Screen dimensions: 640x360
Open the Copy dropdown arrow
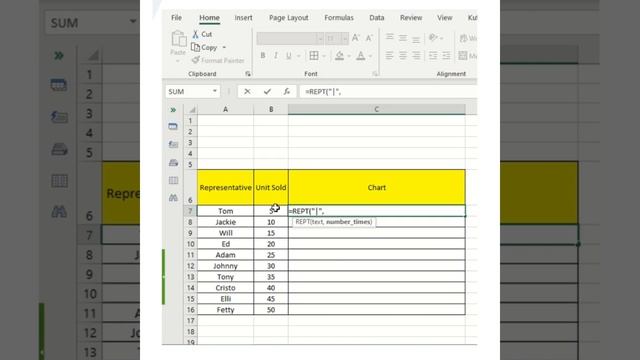[x=224, y=48]
